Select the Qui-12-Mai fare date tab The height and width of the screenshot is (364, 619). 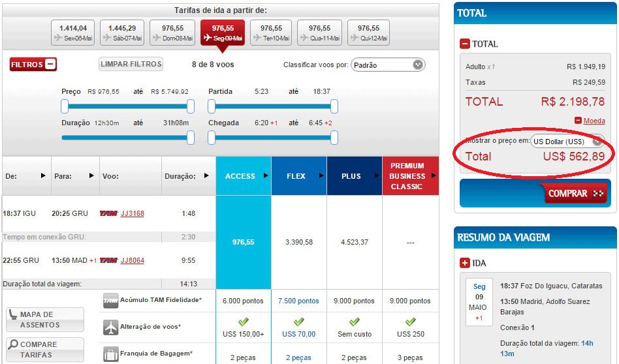[368, 33]
